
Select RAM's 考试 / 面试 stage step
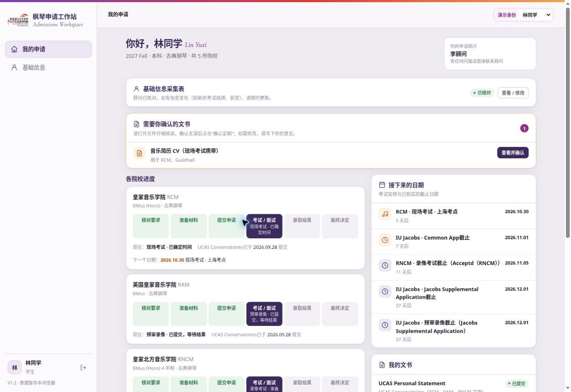pyautogui.click(x=264, y=314)
